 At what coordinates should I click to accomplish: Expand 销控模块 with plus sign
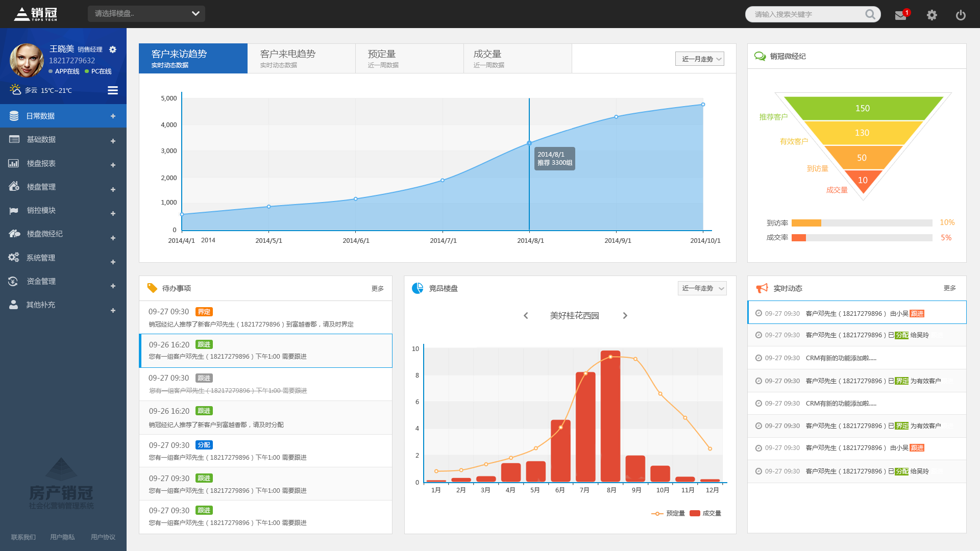coord(113,213)
